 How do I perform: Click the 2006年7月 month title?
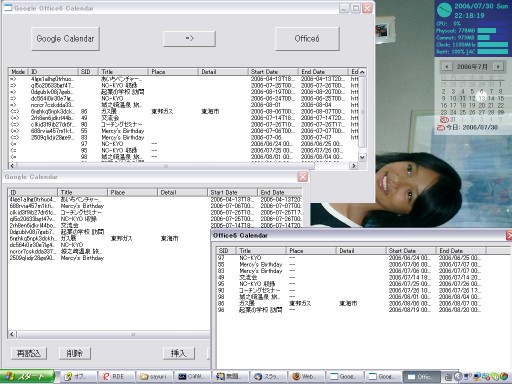click(472, 67)
